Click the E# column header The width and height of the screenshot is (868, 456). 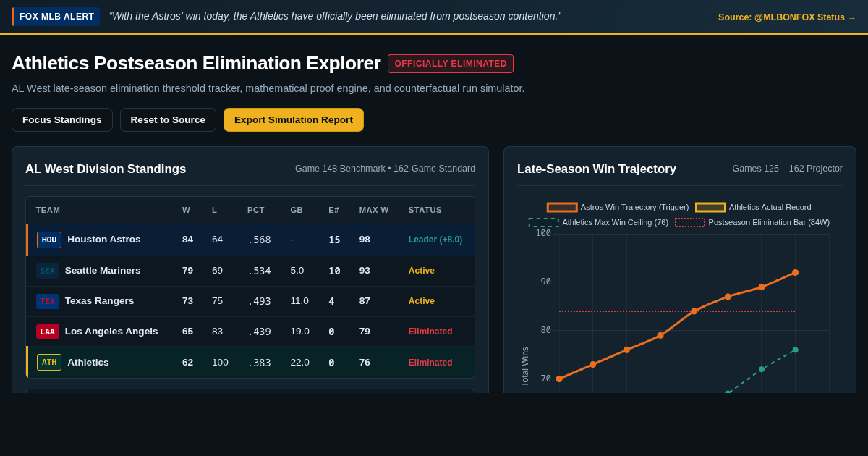pos(333,210)
